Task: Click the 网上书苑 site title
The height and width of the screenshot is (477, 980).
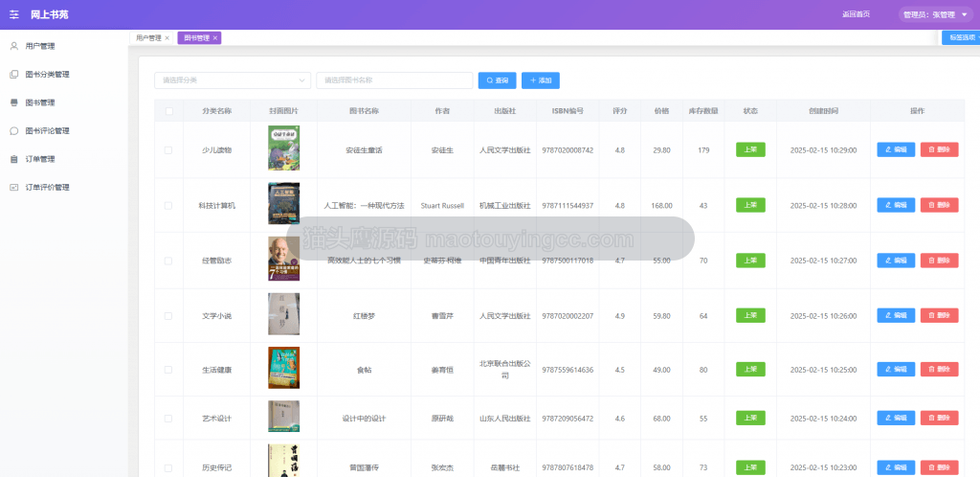Action: coord(50,14)
